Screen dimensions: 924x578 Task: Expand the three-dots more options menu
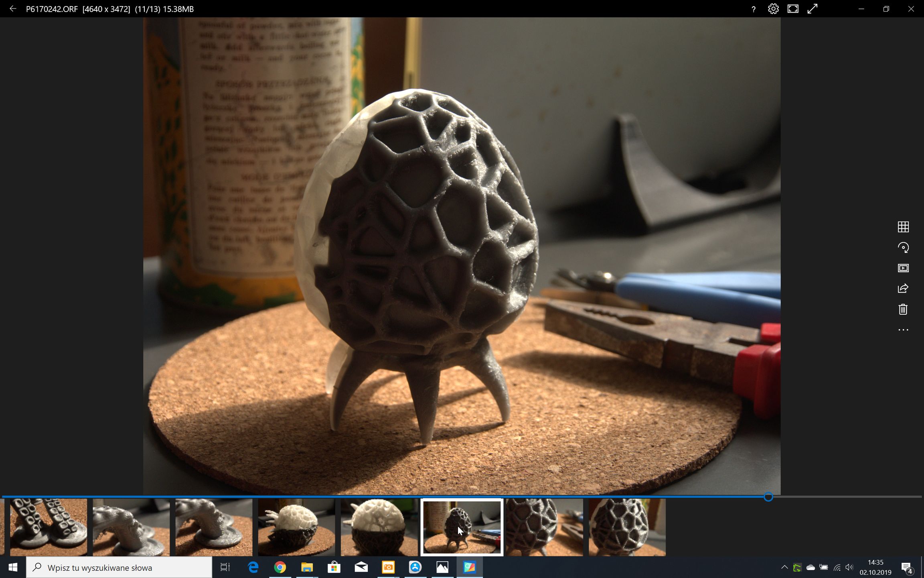point(903,330)
